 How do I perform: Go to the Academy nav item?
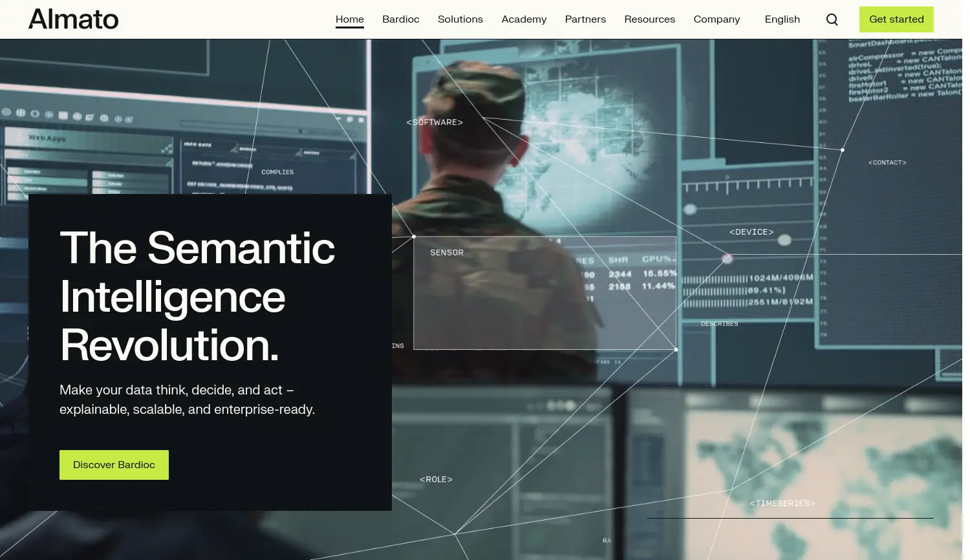tap(524, 19)
